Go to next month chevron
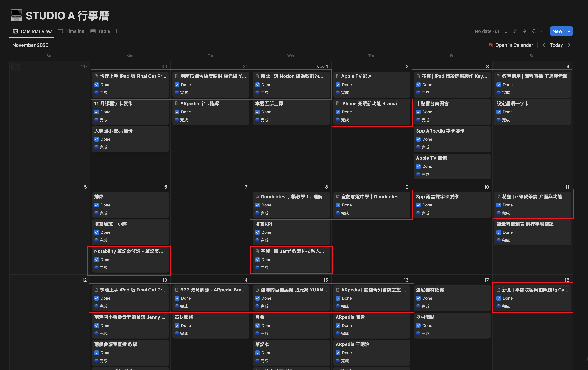The height and width of the screenshot is (370, 588). click(x=569, y=45)
